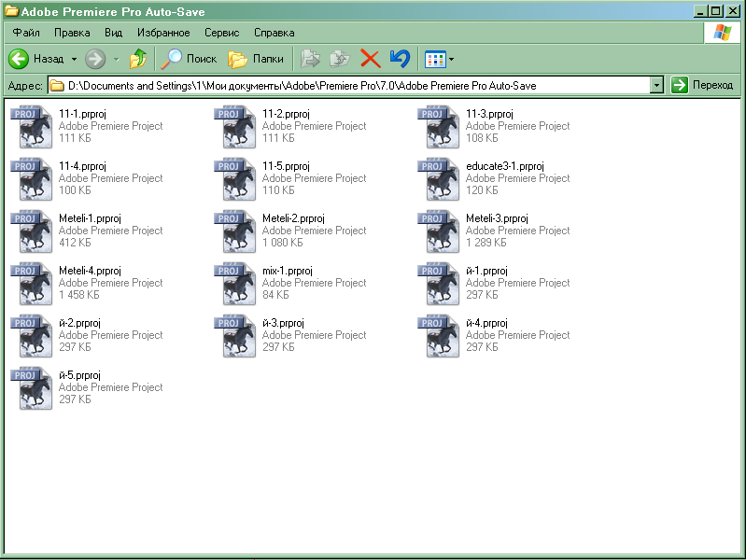
Task: Click folder icon in title bar
Action: [11, 11]
